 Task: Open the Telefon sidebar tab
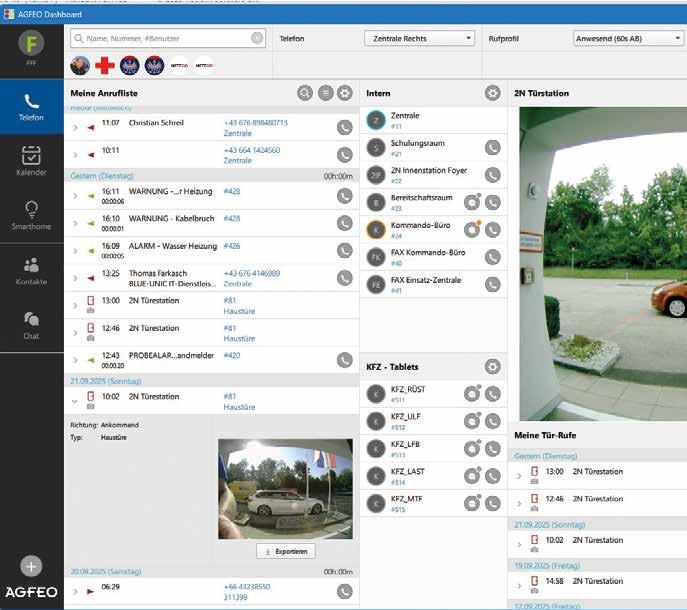pyautogui.click(x=32, y=107)
